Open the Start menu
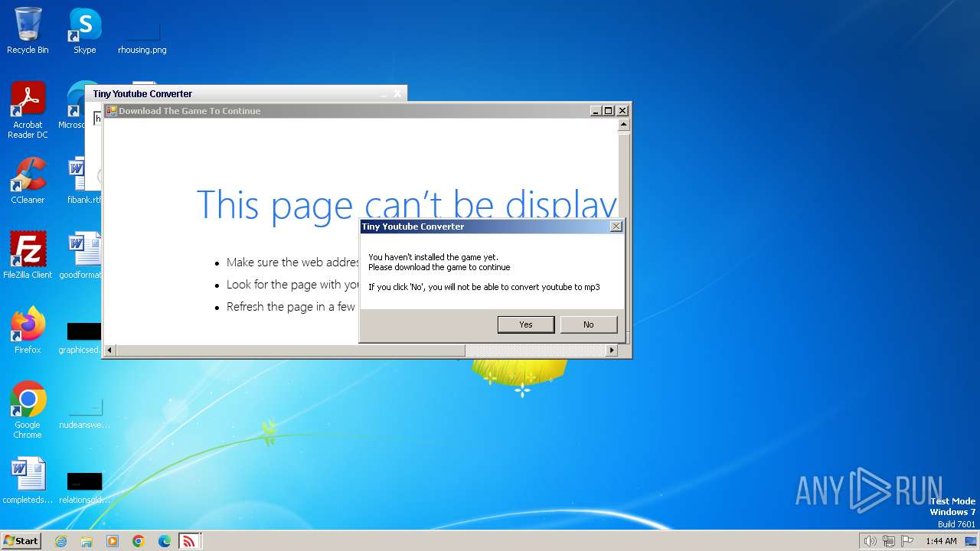 21,541
